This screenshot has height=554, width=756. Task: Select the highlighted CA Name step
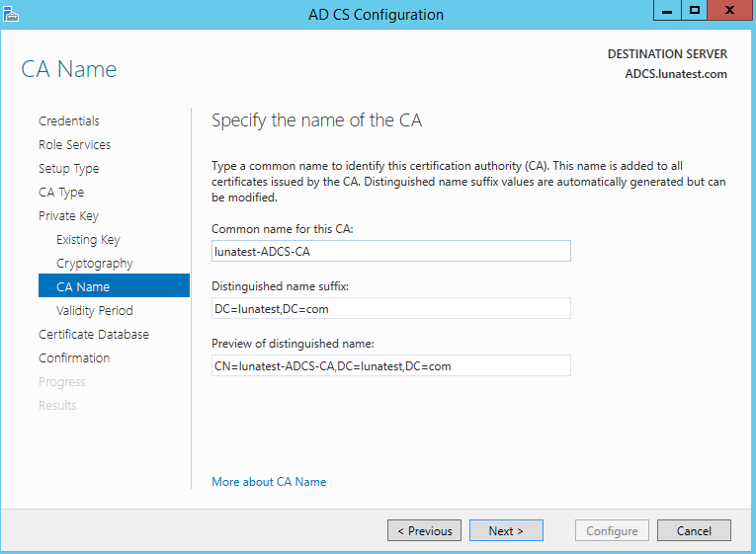pyautogui.click(x=114, y=285)
